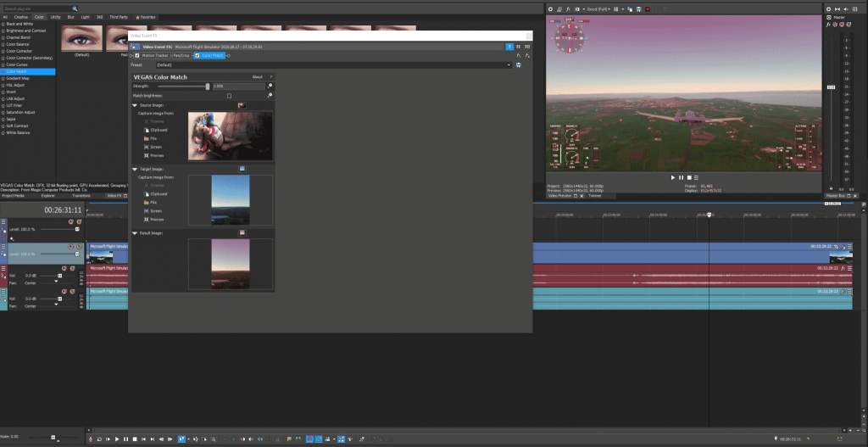The width and height of the screenshot is (868, 447).
Task: Click the Strength animate keyframe icon
Action: (x=270, y=86)
